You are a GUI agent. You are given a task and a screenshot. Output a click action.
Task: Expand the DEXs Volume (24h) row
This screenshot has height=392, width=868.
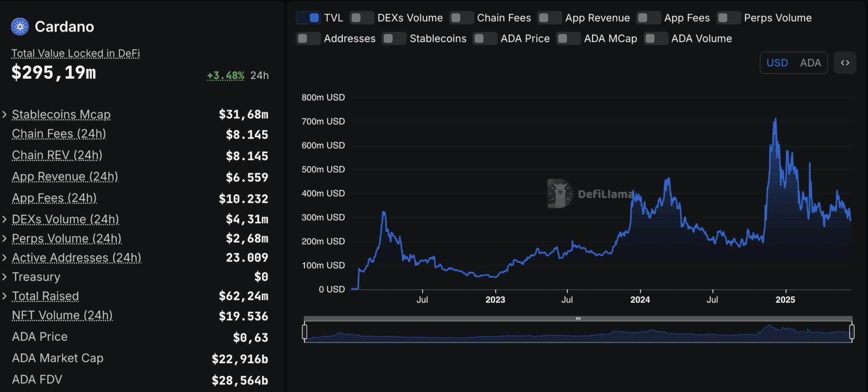click(5, 219)
